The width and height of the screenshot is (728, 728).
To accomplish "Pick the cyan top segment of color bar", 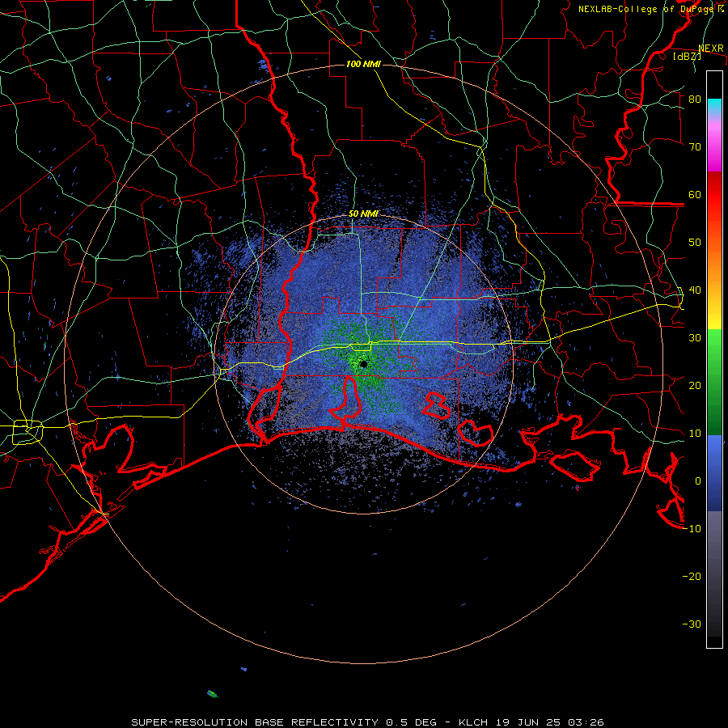I will click(x=714, y=106).
